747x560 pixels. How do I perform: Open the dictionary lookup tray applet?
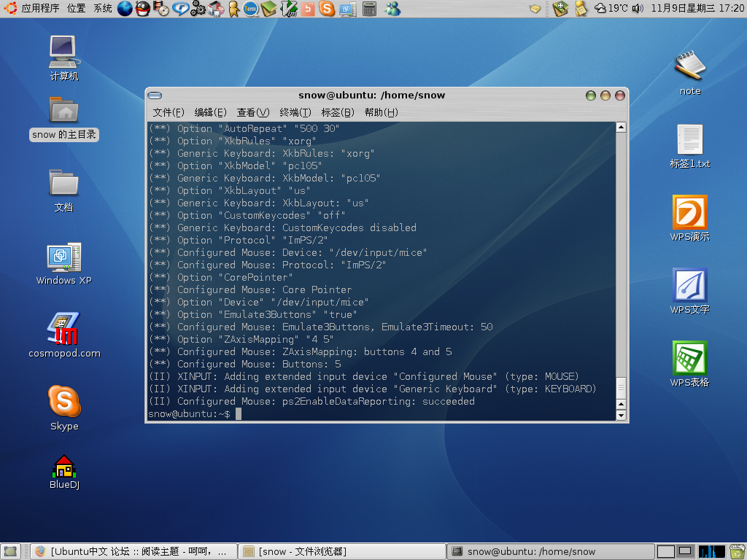coord(560,8)
